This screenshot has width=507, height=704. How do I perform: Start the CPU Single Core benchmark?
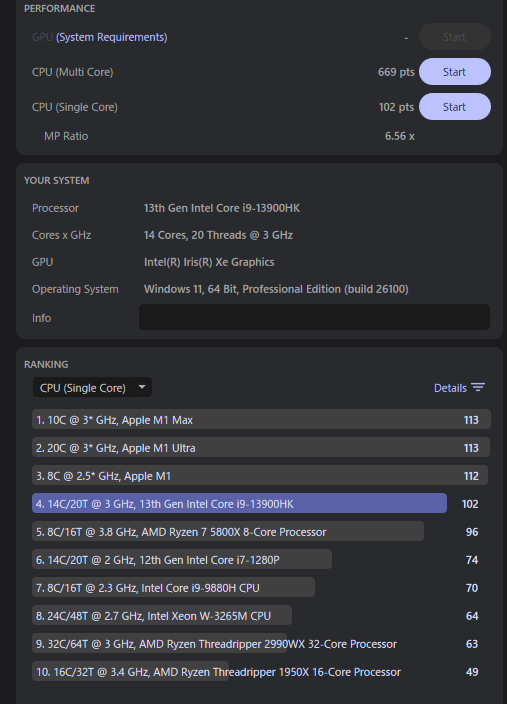pos(454,107)
